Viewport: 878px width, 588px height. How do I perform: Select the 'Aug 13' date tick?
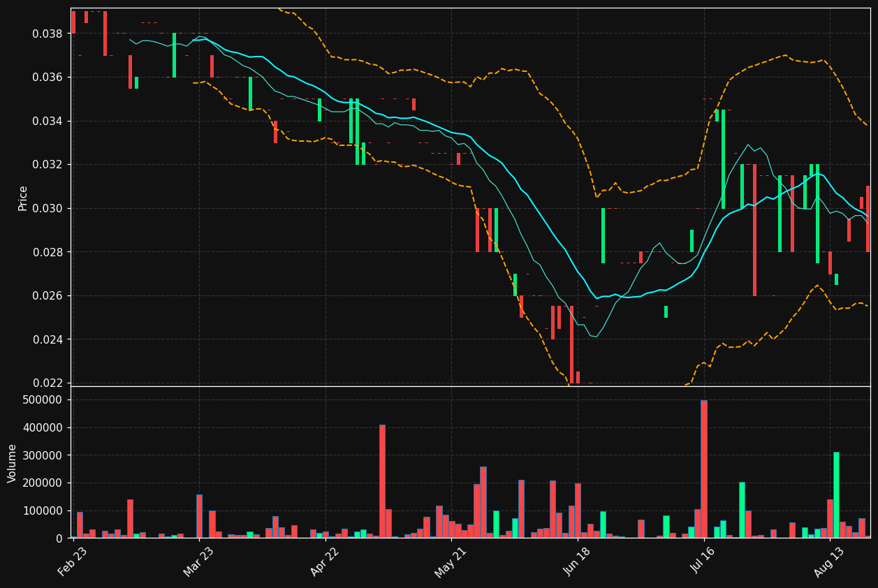pos(829,561)
